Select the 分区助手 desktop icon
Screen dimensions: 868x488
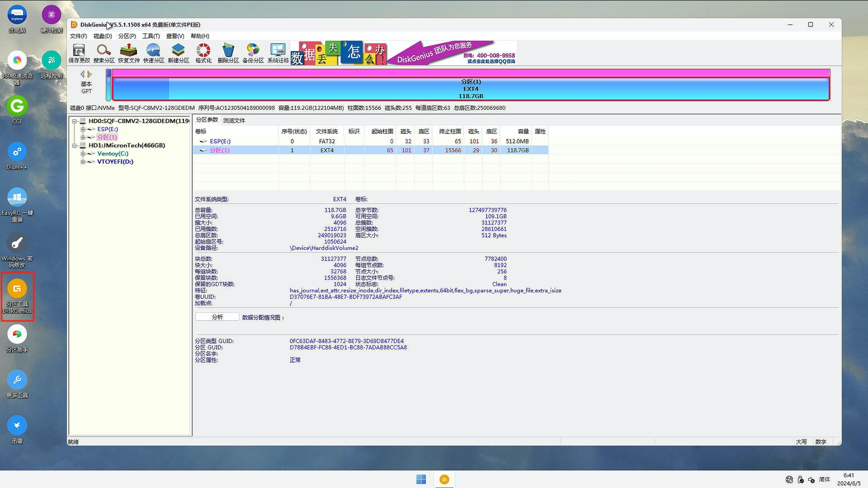[17, 339]
